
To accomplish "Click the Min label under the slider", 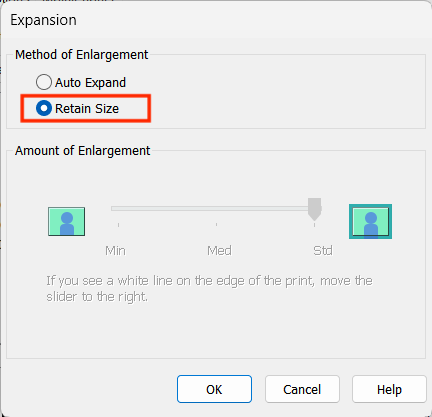I will point(115,251).
